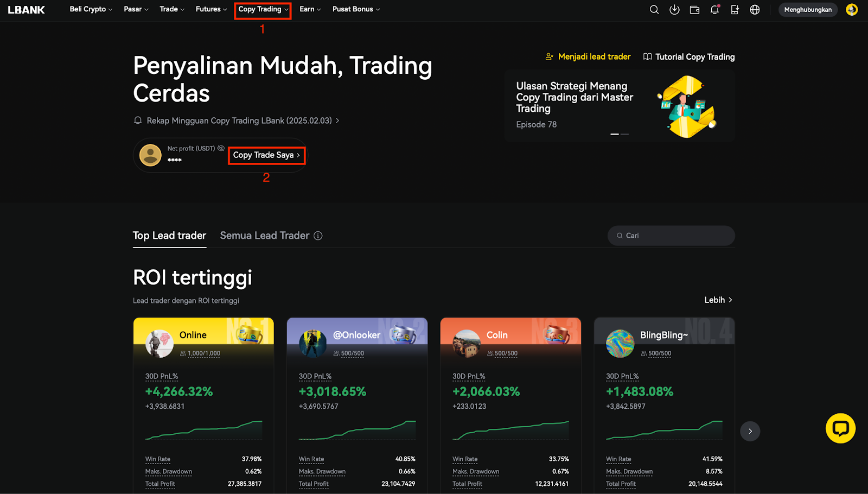The height and width of the screenshot is (494, 868).
Task: Click the bell icon beside Rekap Mingguan
Action: point(138,121)
